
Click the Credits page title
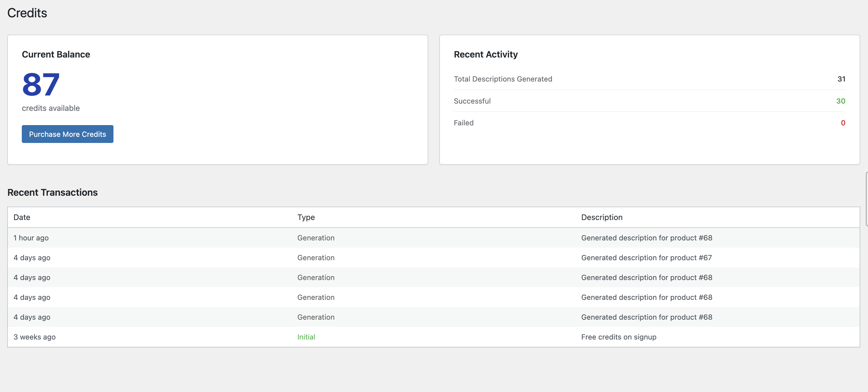point(27,13)
